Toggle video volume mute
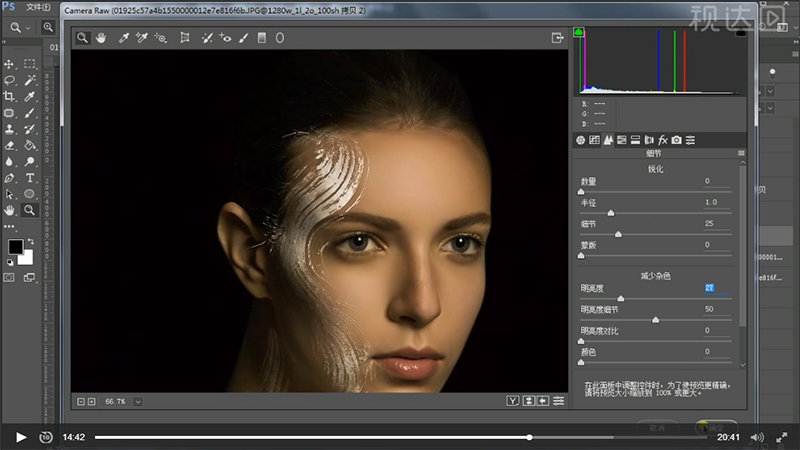Viewport: 800px width, 450px height. [x=757, y=437]
